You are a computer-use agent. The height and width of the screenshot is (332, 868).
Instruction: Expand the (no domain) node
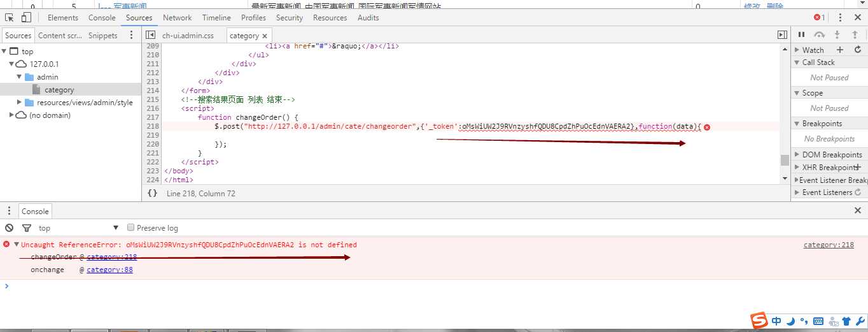[x=11, y=115]
